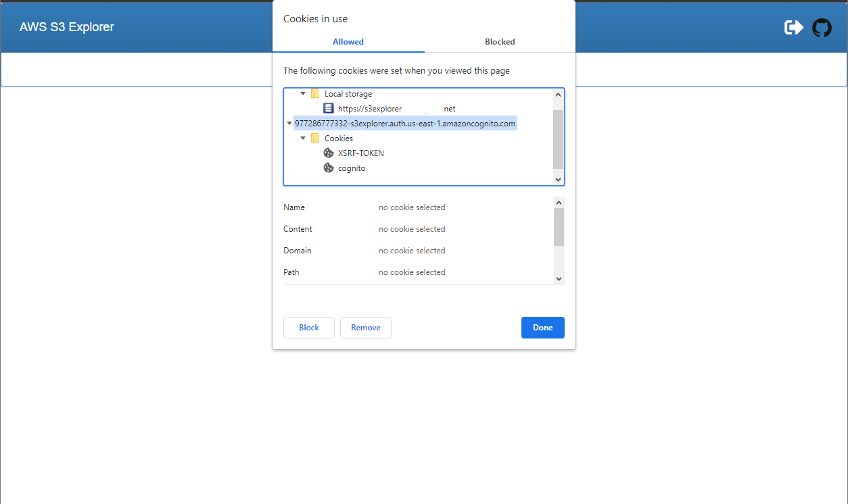Switch to the Allowed tab
Screen dimensions: 848x504
(348, 42)
